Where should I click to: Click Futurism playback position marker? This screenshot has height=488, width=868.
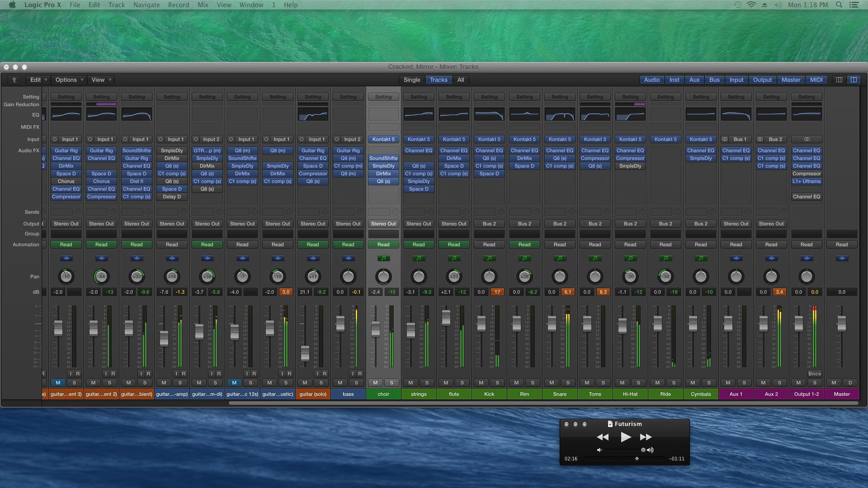click(x=637, y=459)
